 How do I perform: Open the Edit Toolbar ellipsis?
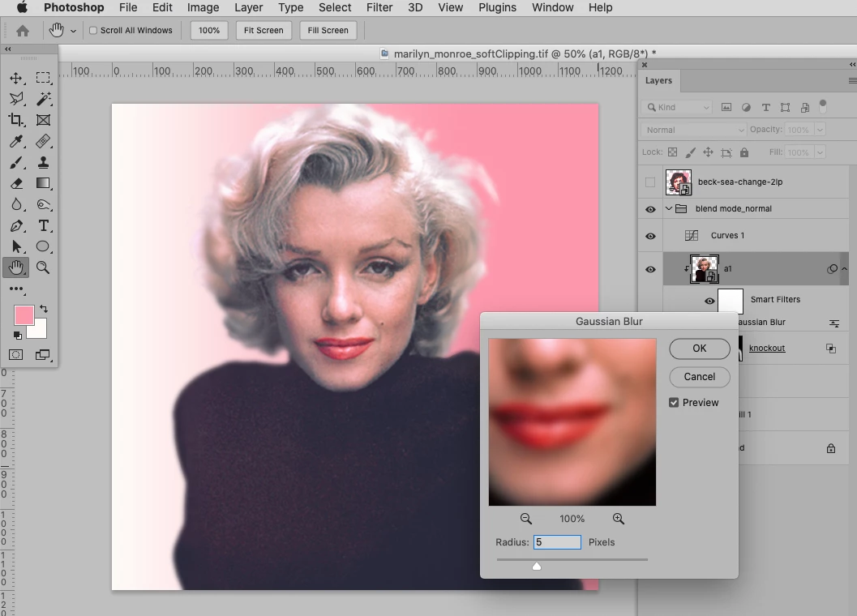click(x=16, y=289)
